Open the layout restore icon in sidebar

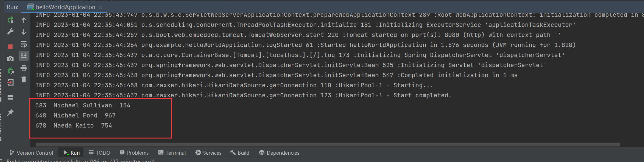coord(10,97)
